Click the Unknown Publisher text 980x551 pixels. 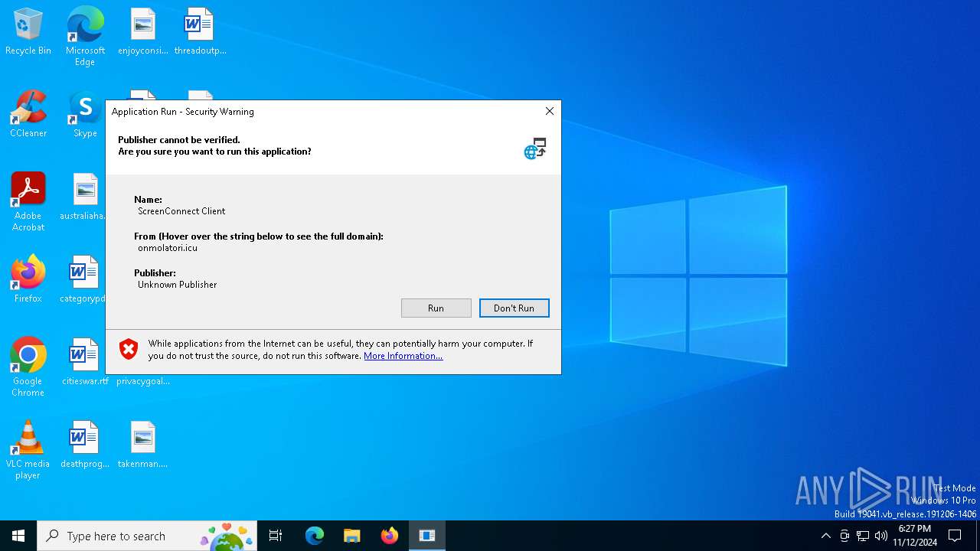178,285
